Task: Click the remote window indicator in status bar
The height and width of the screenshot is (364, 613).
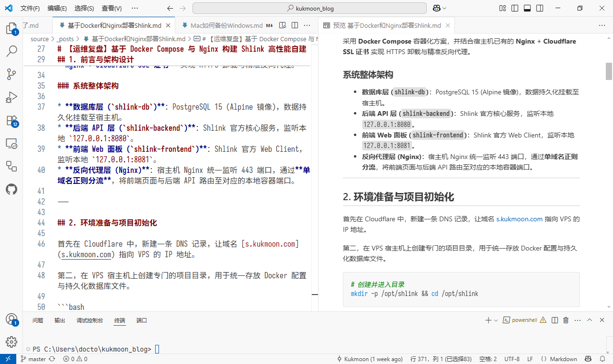Action: pyautogui.click(x=8, y=359)
